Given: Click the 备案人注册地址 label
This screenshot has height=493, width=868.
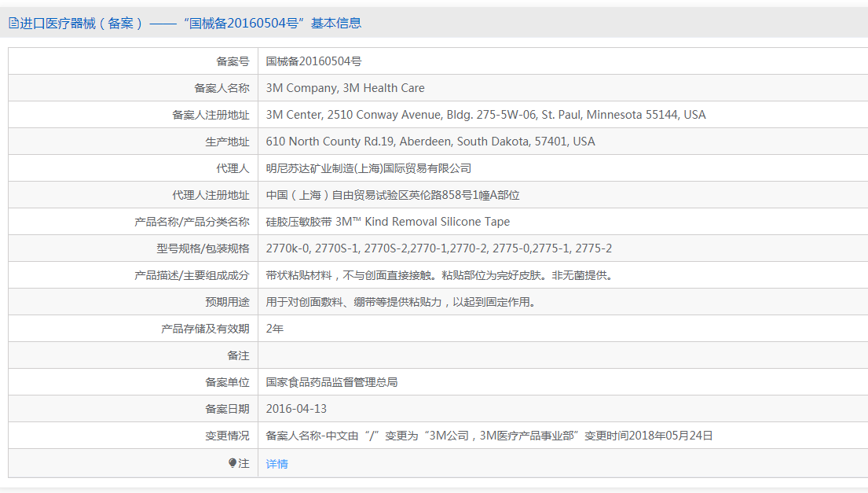Looking at the screenshot, I should 211,115.
